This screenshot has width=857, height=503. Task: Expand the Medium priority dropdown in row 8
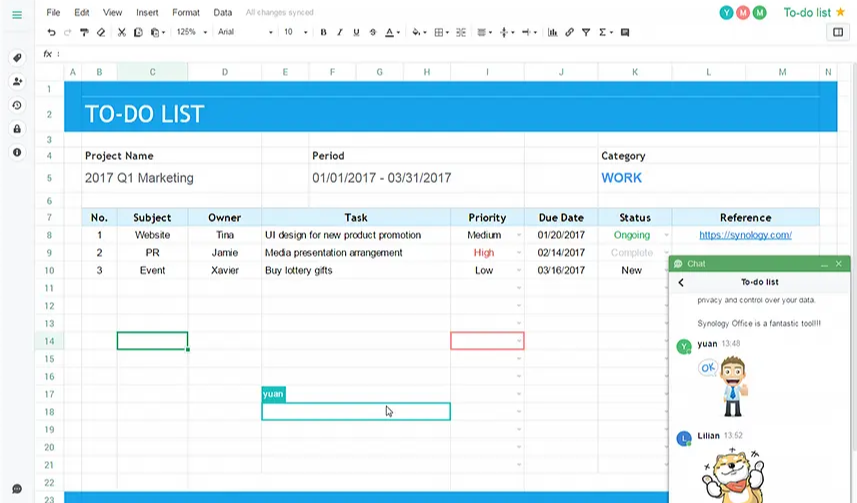click(x=518, y=236)
